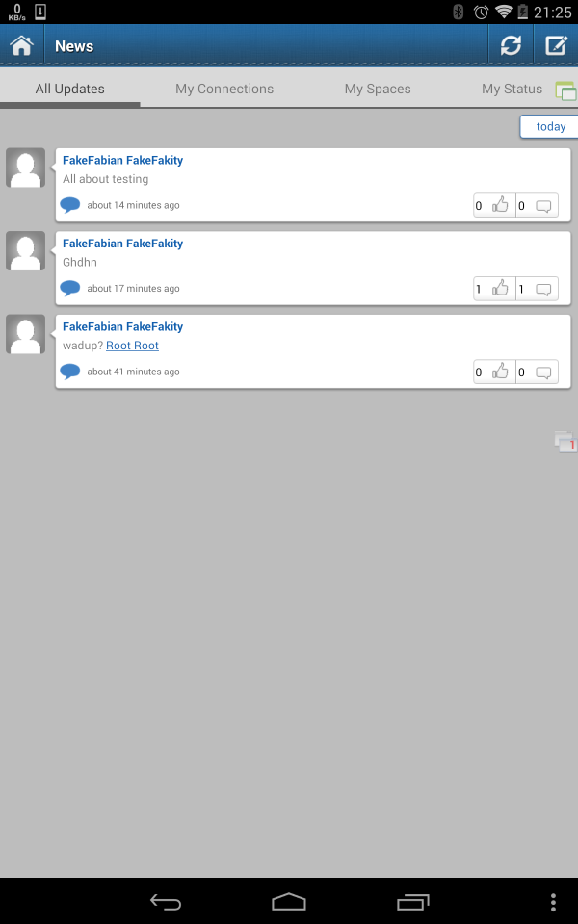Open comments on the 'wadup?' post

(x=537, y=372)
